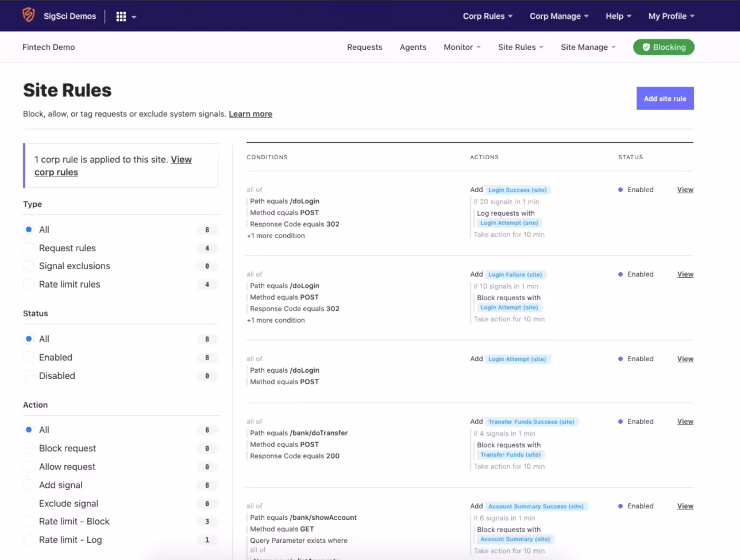Open the apps grid switcher icon

click(x=121, y=16)
